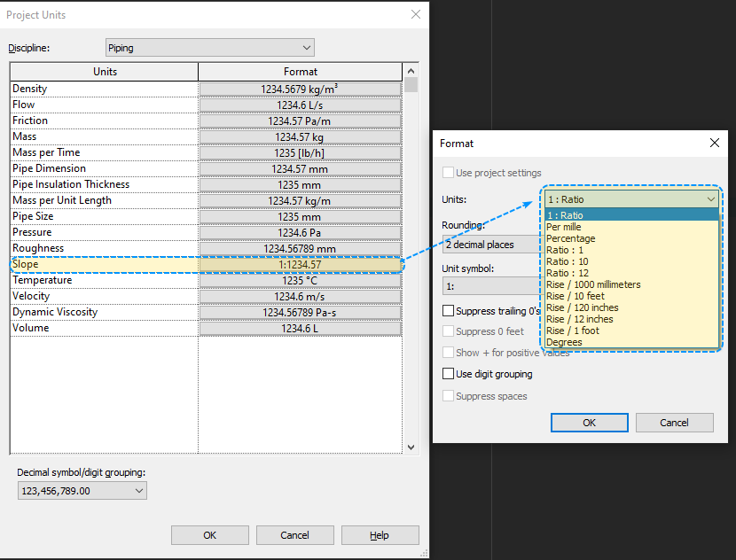The image size is (736, 560).
Task: Select Percentage from the units list
Action: click(x=571, y=238)
